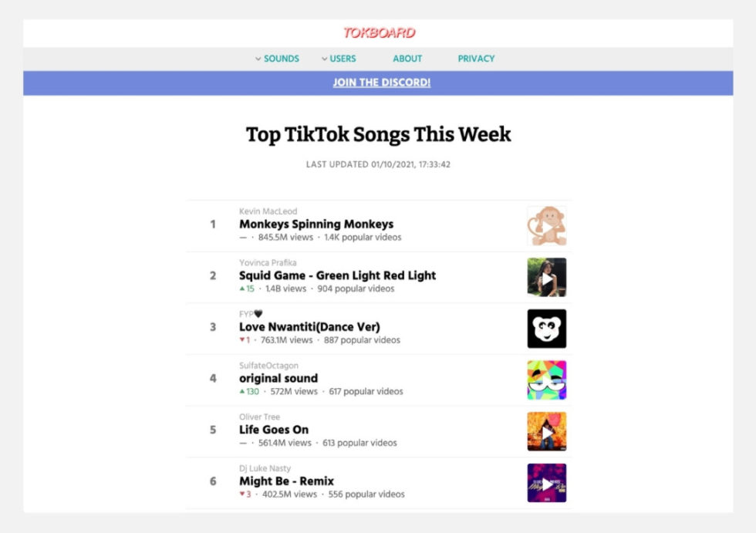This screenshot has height=533, width=756.
Task: Open the ABOUT page
Action: [x=407, y=58]
